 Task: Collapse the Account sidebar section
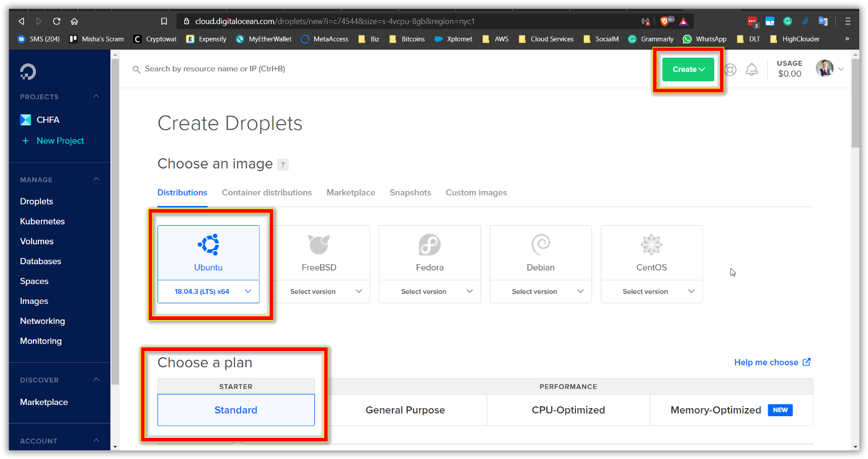click(x=96, y=441)
